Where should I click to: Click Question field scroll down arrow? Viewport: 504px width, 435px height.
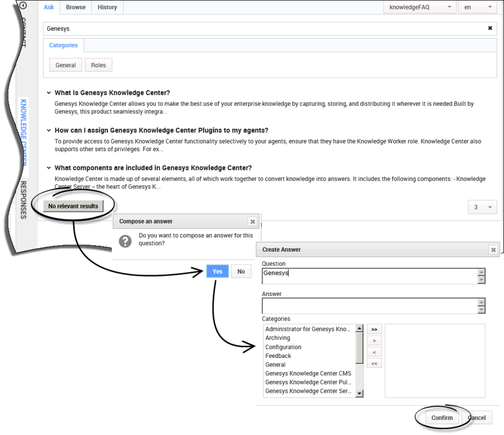click(x=481, y=280)
